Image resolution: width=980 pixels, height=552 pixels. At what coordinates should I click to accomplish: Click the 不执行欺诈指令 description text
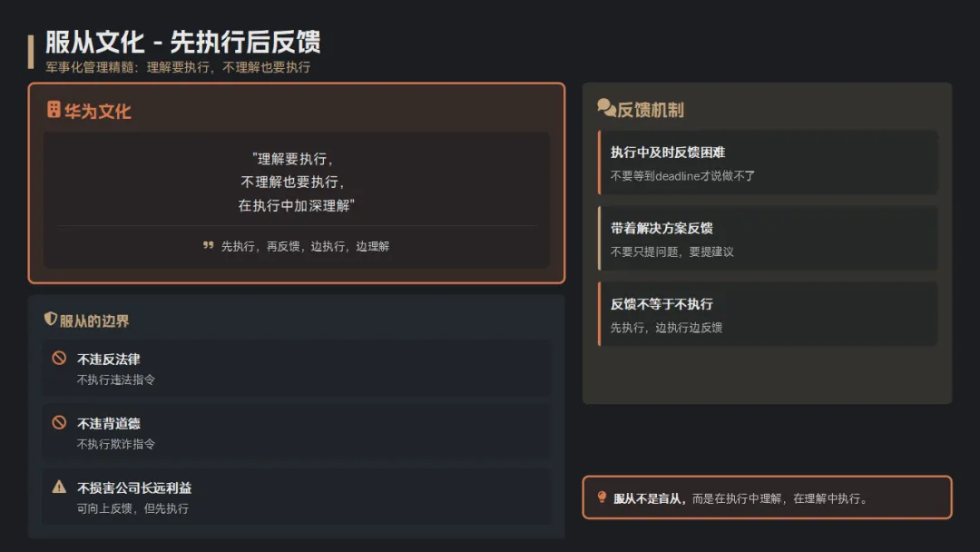coord(115,444)
